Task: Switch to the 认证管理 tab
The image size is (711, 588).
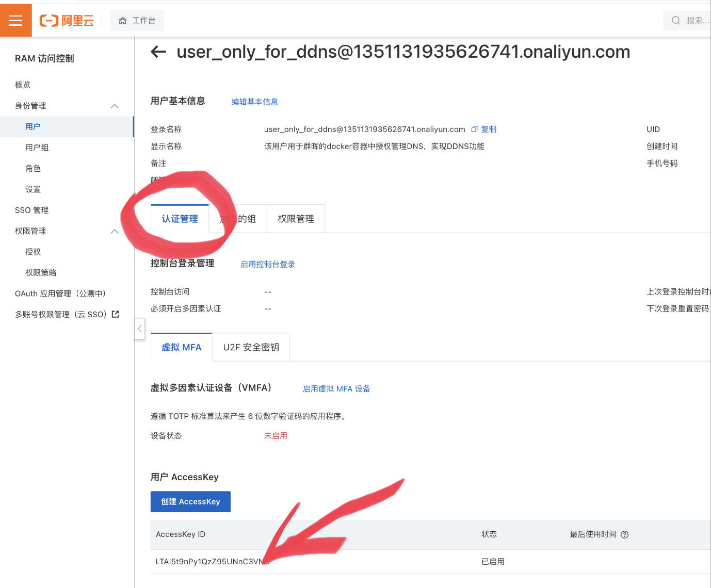Action: point(180,219)
